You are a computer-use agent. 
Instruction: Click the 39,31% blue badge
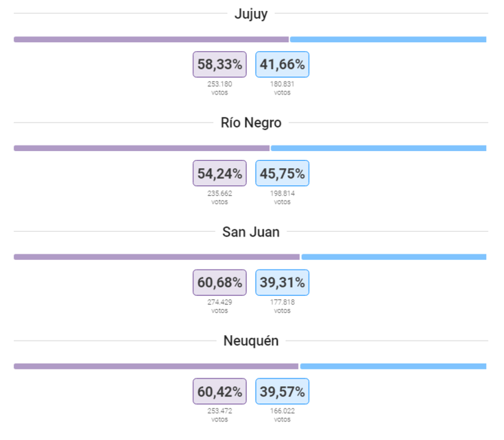click(282, 282)
